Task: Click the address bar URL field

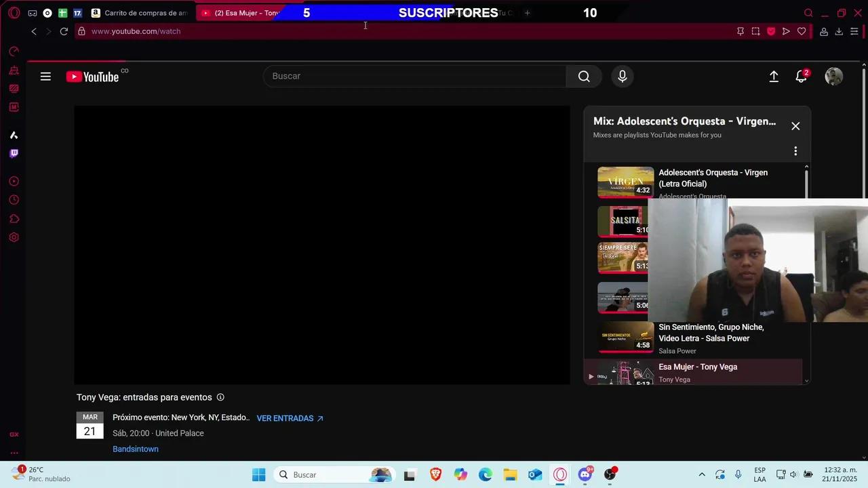Action: pyautogui.click(x=407, y=31)
